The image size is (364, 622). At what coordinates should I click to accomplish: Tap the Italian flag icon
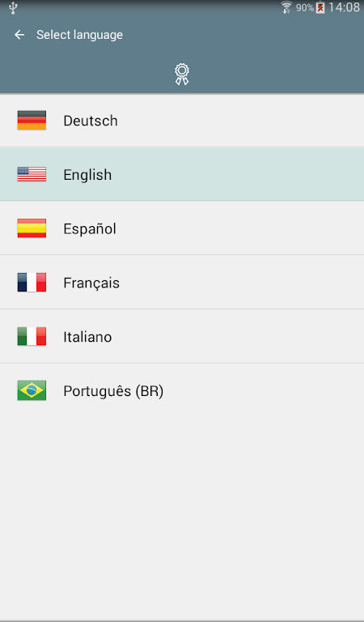(x=32, y=336)
